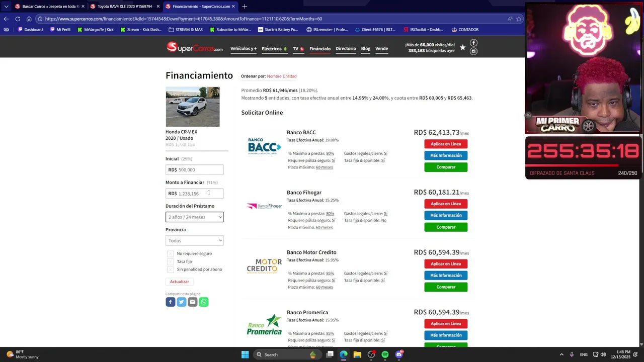
Task: Open the Banco Promerica logo
Action: pyautogui.click(x=264, y=325)
